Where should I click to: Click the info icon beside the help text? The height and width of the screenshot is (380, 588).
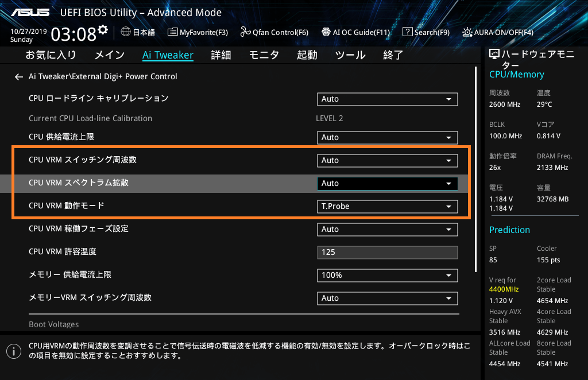coord(14,351)
